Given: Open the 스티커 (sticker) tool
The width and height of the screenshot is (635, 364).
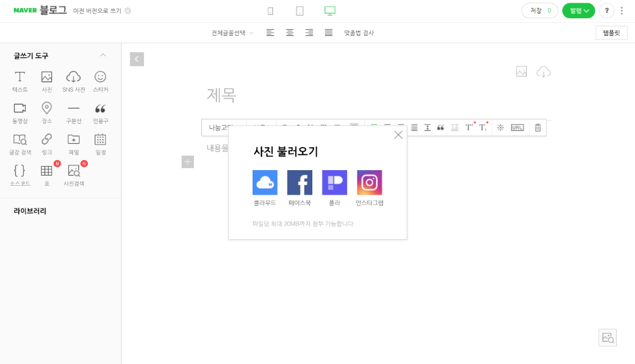Looking at the screenshot, I should 101,82.
